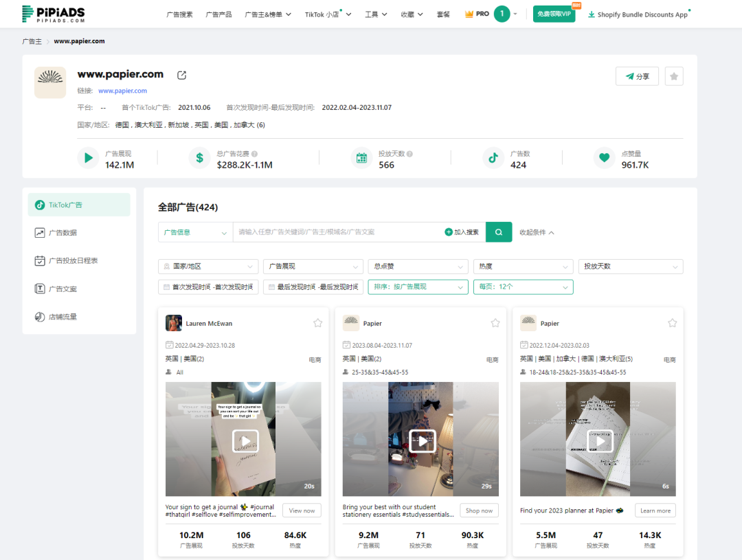Expand the 广告主&榜单 menu

click(x=268, y=14)
